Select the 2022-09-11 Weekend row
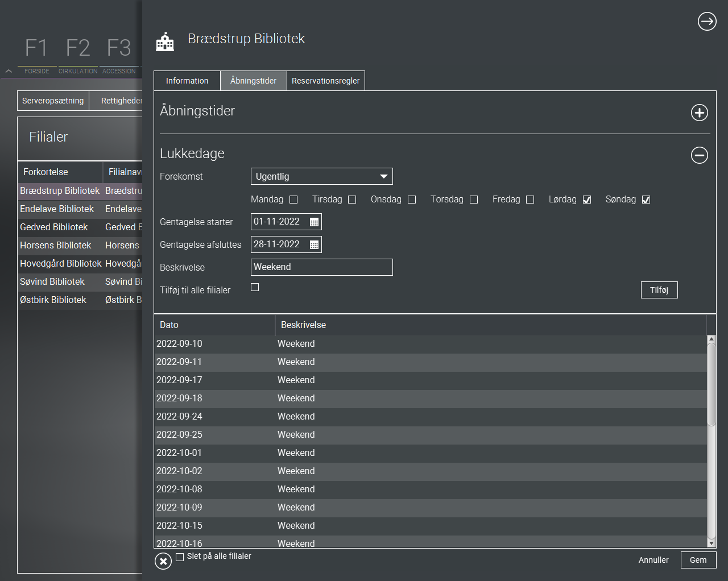728x581 pixels. click(x=431, y=362)
